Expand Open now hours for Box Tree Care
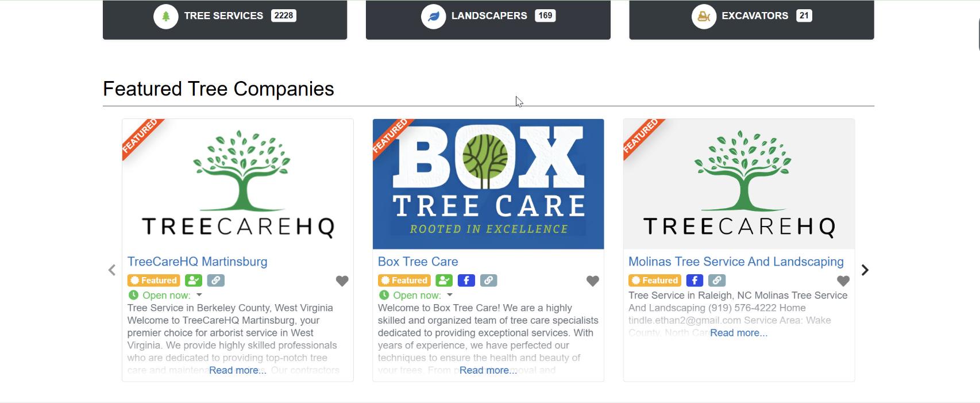 (449, 295)
